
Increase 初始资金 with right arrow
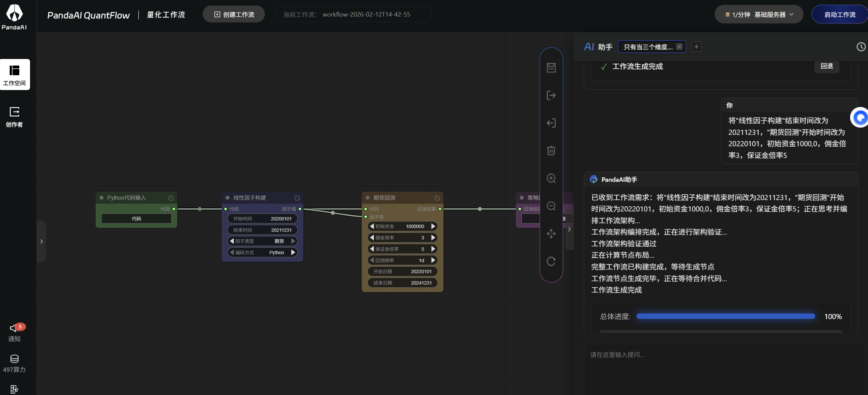click(x=433, y=226)
